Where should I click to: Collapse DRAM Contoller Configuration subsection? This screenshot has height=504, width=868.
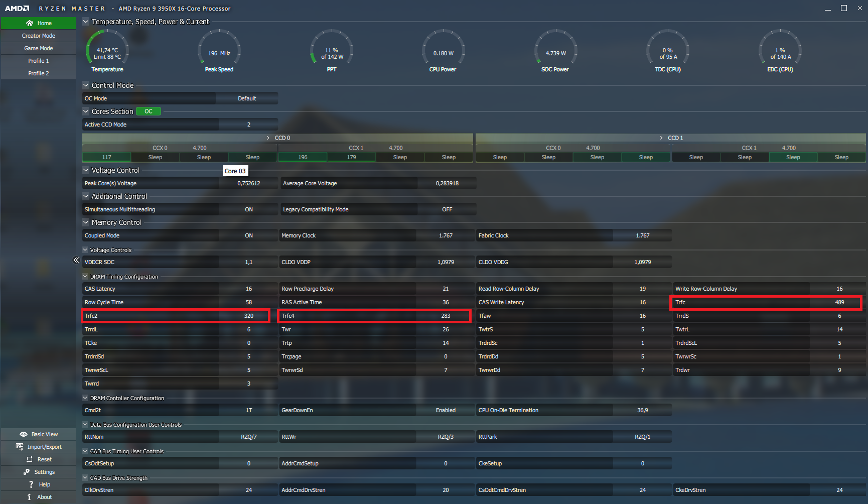coord(85,398)
